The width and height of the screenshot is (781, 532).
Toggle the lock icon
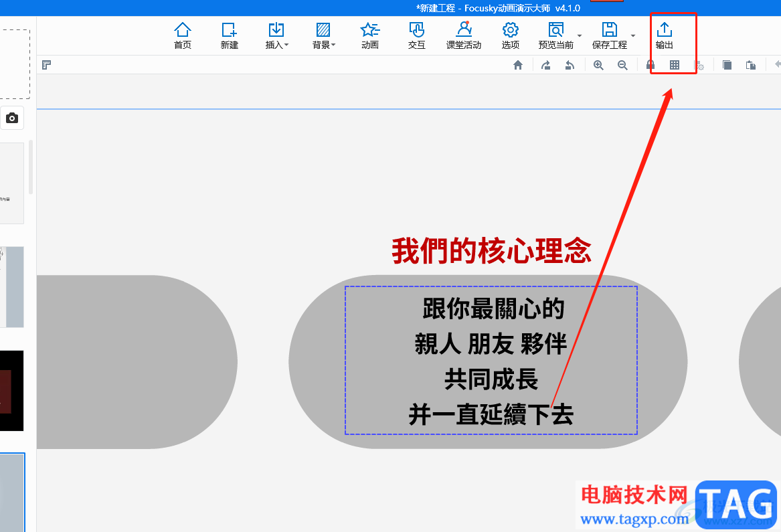650,65
